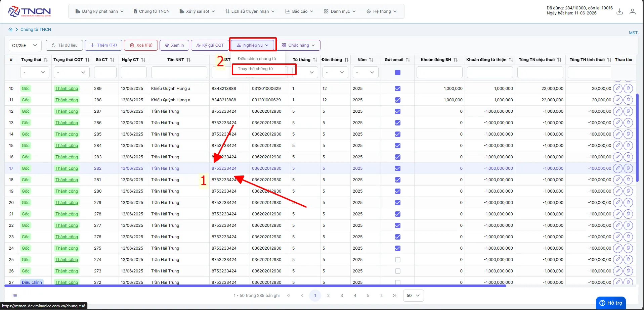644x310 pixels.
Task: Check Gửi email for row 26
Action: click(x=398, y=271)
